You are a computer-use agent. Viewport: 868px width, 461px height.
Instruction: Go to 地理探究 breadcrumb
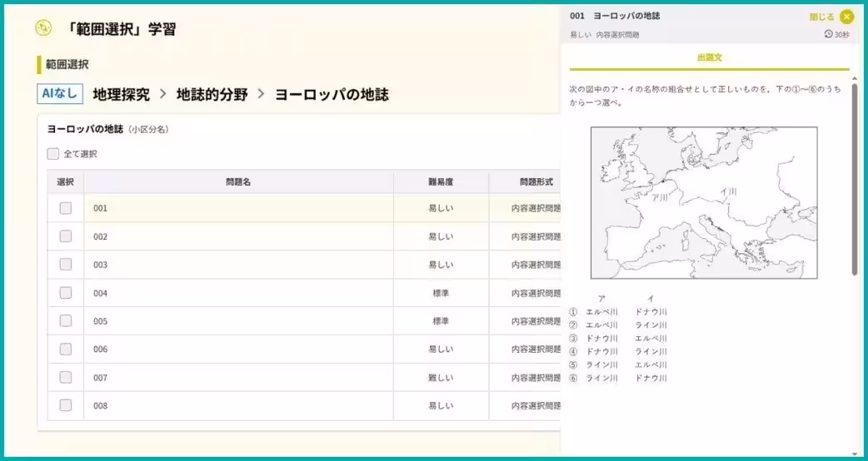[x=122, y=95]
